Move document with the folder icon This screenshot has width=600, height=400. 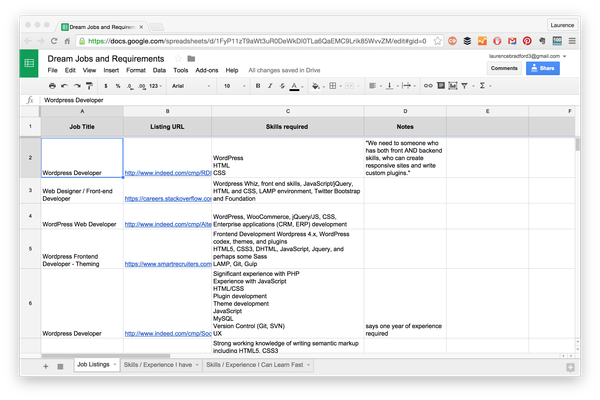191,59
